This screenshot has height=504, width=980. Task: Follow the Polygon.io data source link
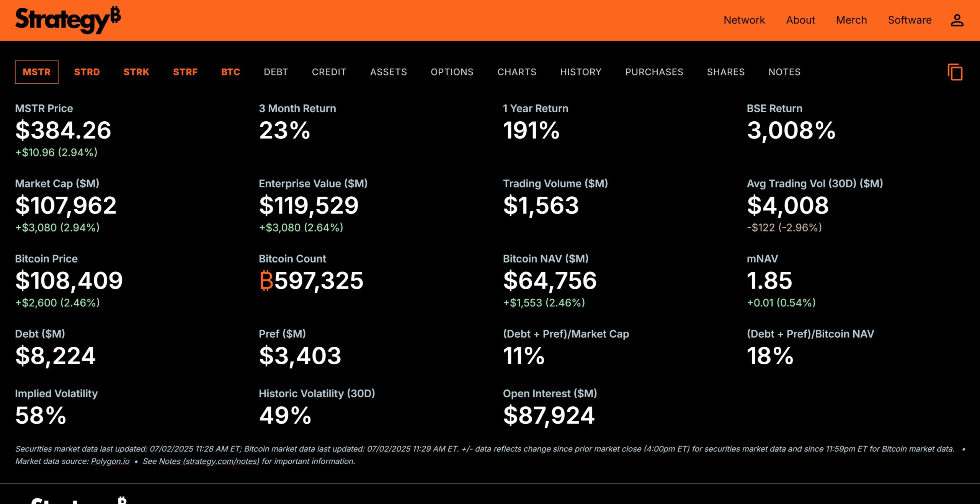pos(110,462)
